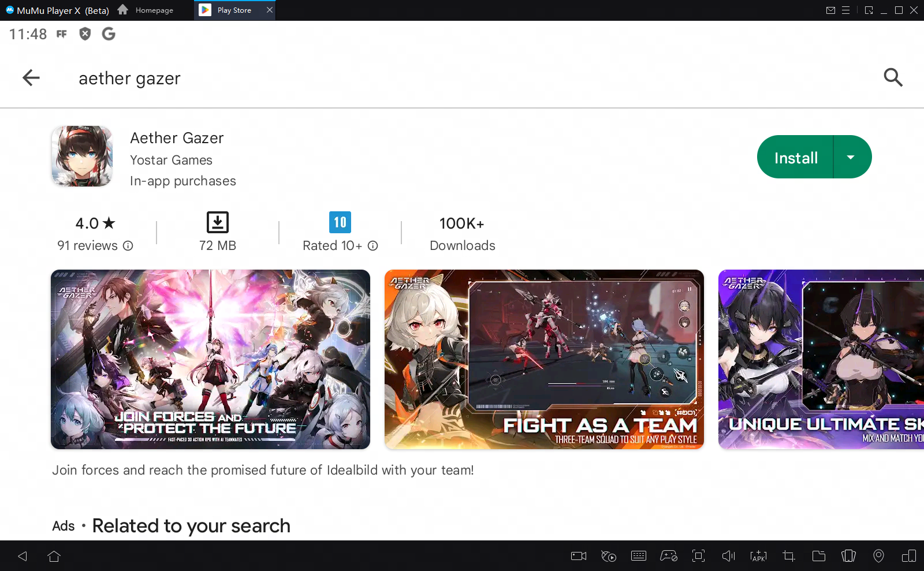Viewport: 924px width, 571px height.
Task: Take a screenshot with crop icon
Action: click(788, 556)
